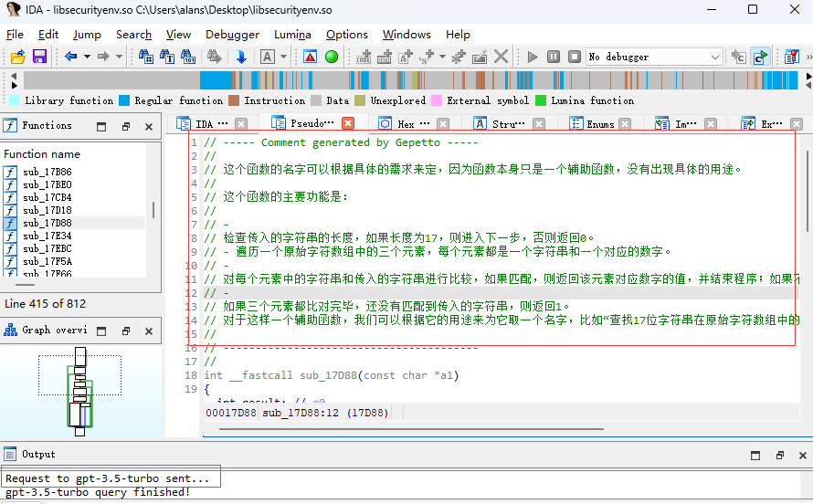Close the Pseudocode tab with red X
This screenshot has width=813, height=504.
pyautogui.click(x=348, y=123)
